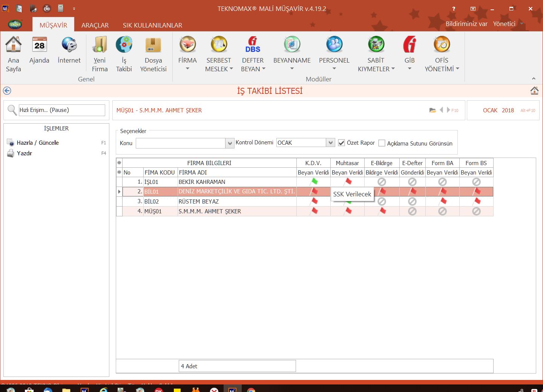Click the Hızlı Erişim search field

click(x=62, y=110)
